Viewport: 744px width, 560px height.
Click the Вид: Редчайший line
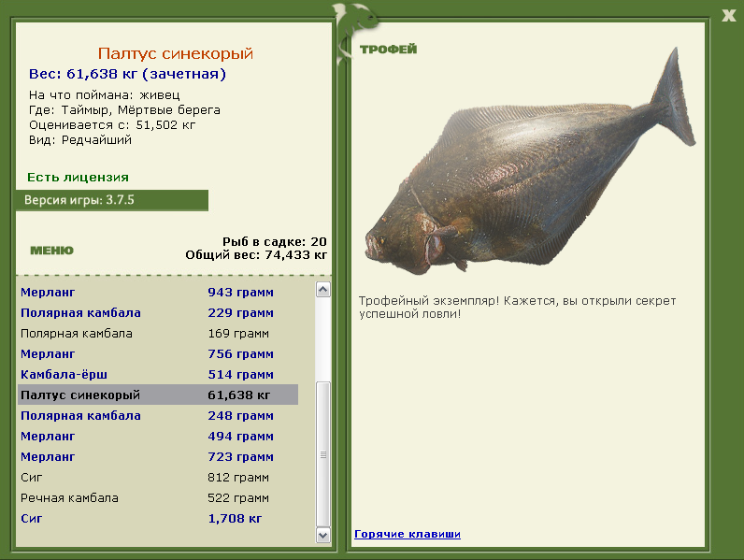click(80, 140)
